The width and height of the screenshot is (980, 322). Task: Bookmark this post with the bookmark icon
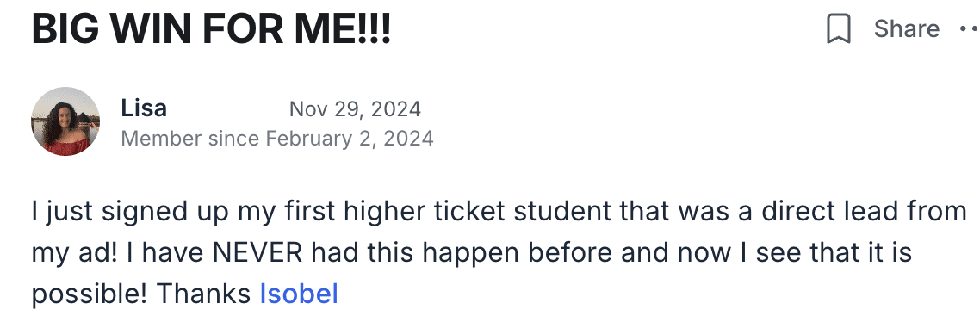(x=839, y=28)
